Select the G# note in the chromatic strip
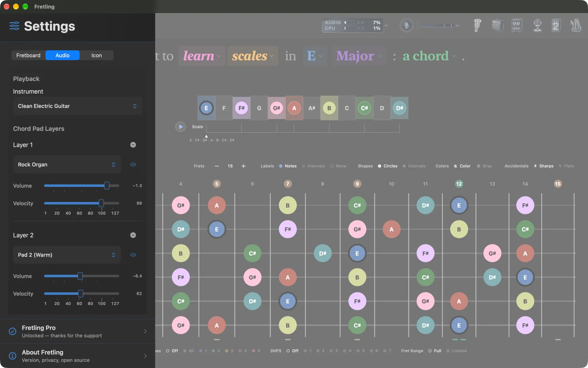Image resolution: width=588 pixels, height=368 pixels. point(276,108)
